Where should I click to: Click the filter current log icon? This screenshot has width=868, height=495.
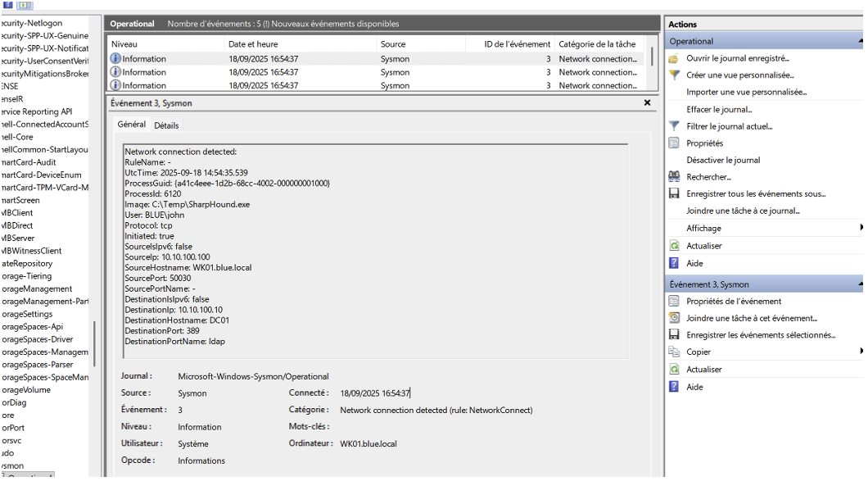click(674, 126)
